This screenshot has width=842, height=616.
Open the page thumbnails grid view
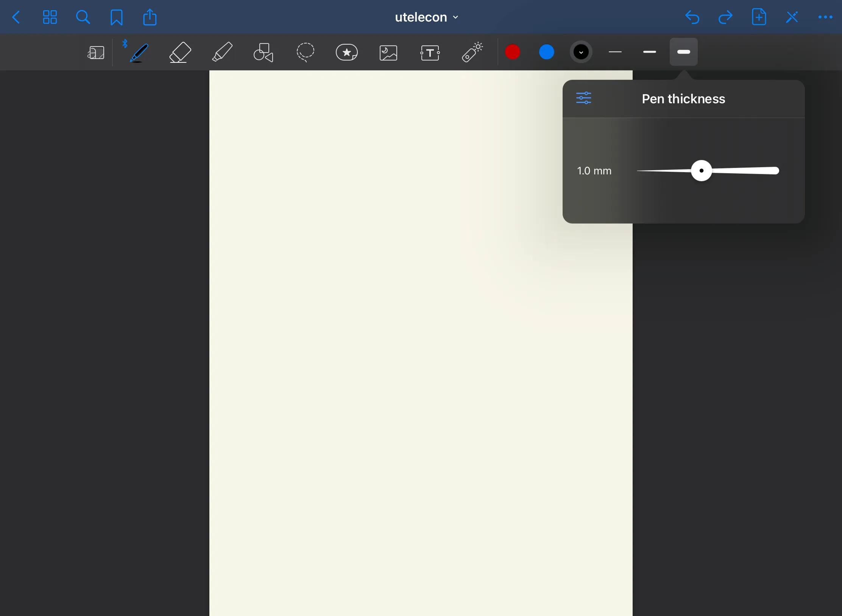coord(50,17)
